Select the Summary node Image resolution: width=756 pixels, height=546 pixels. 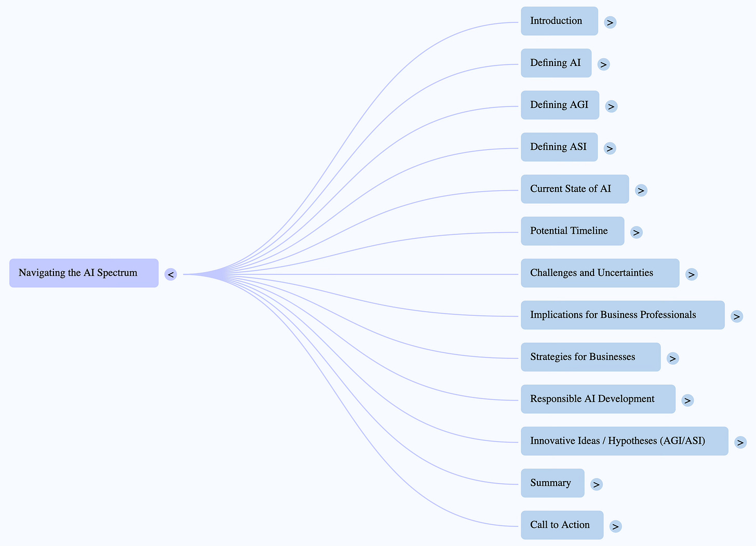[x=553, y=483]
